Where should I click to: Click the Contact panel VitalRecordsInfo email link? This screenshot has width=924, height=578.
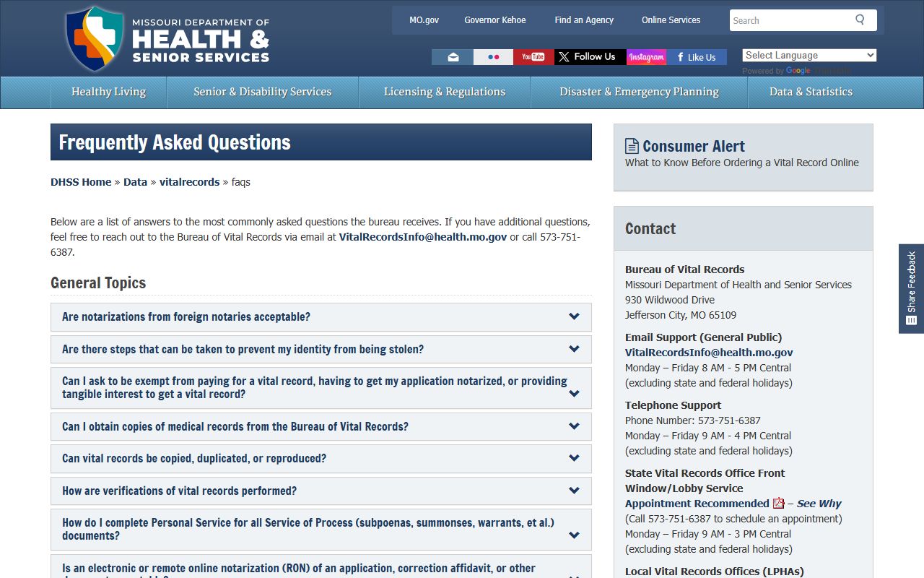click(709, 353)
